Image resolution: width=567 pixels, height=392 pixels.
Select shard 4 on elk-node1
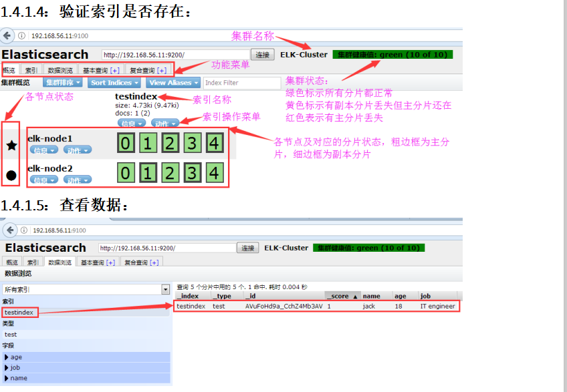click(215, 143)
